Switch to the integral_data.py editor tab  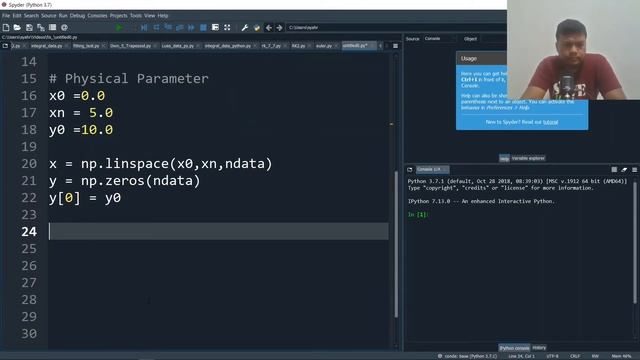(x=48, y=46)
